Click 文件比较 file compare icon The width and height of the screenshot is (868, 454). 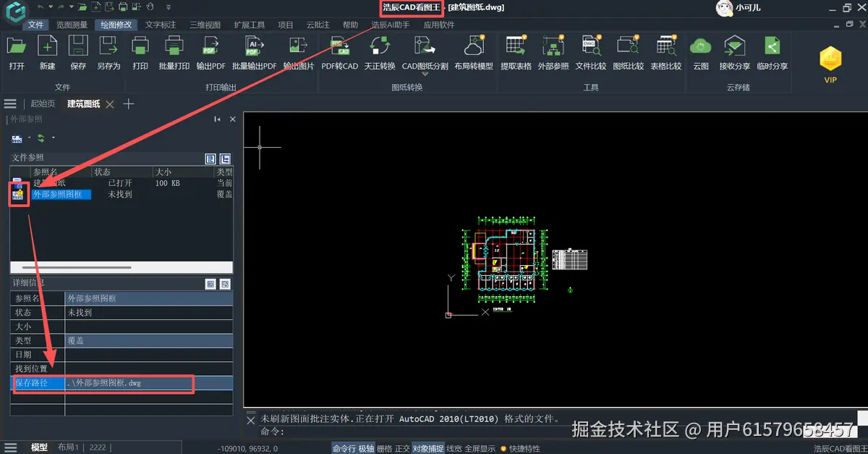click(591, 46)
